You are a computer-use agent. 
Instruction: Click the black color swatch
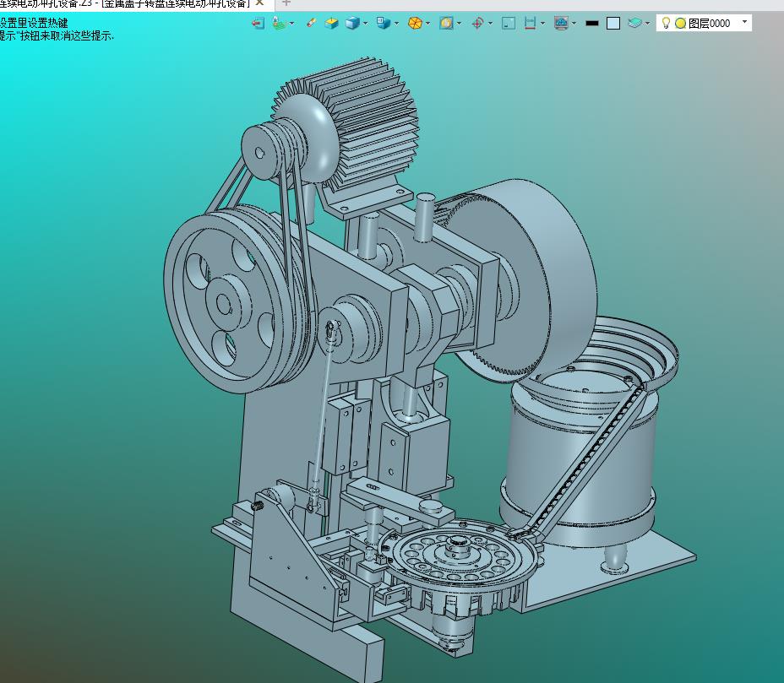[x=592, y=24]
